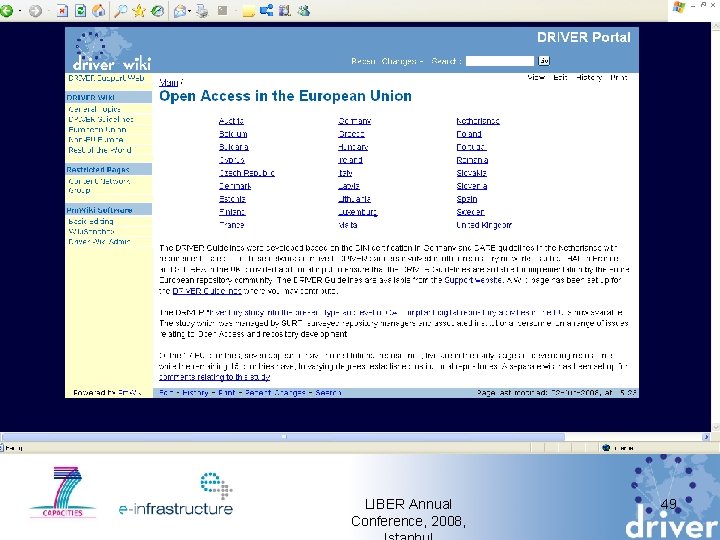Click the Main breadcrumb link
This screenshot has height=540, width=720.
click(168, 83)
